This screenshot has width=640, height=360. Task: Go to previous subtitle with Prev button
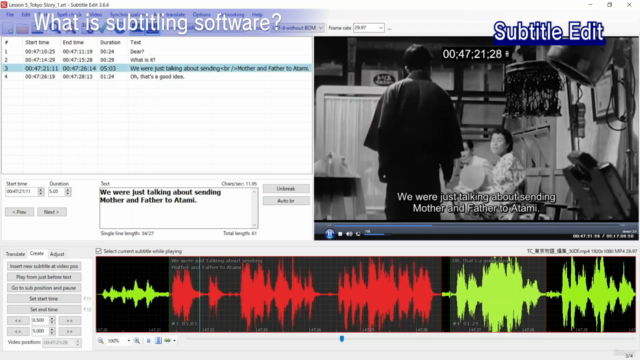pyautogui.click(x=19, y=212)
